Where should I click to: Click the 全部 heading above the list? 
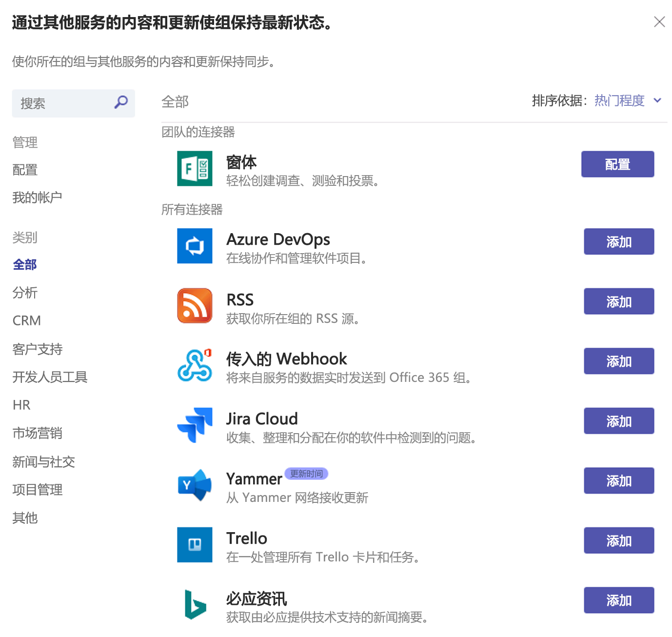click(x=175, y=101)
